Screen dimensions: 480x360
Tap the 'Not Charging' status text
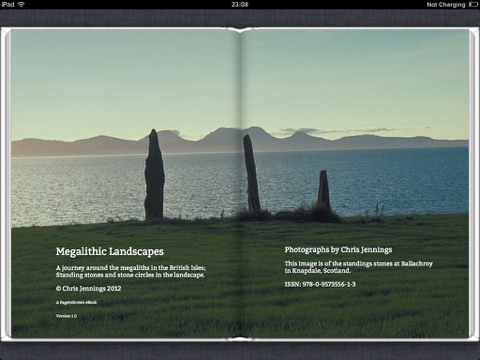click(446, 4)
